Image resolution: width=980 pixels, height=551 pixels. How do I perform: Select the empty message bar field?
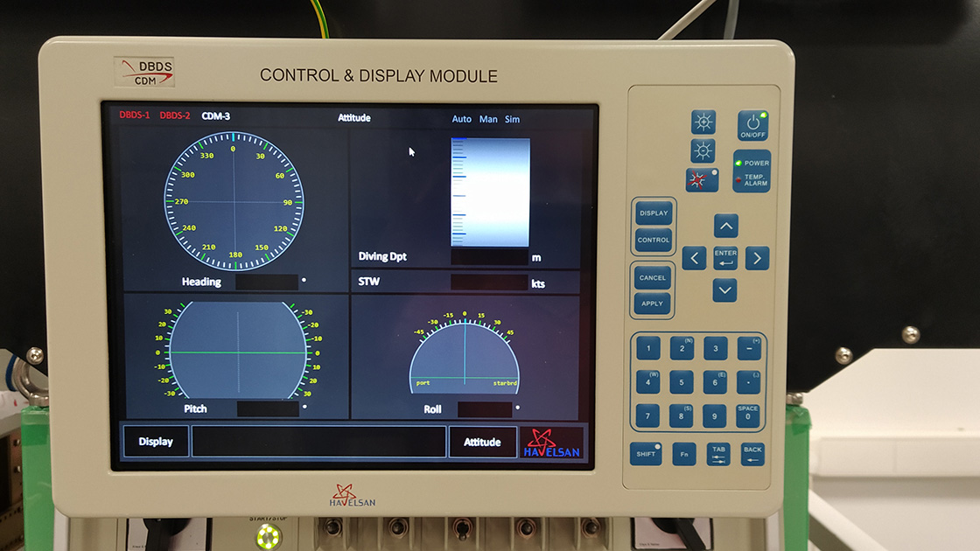pyautogui.click(x=318, y=442)
